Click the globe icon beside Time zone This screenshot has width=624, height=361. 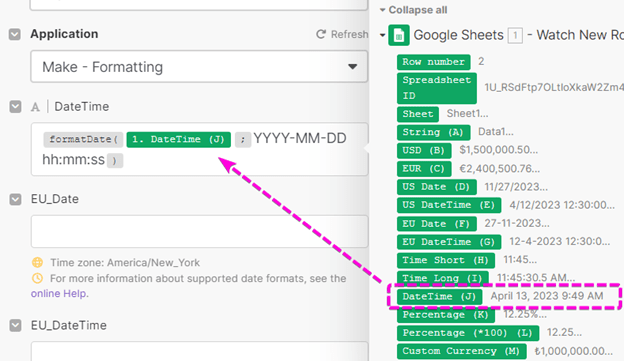point(37,263)
